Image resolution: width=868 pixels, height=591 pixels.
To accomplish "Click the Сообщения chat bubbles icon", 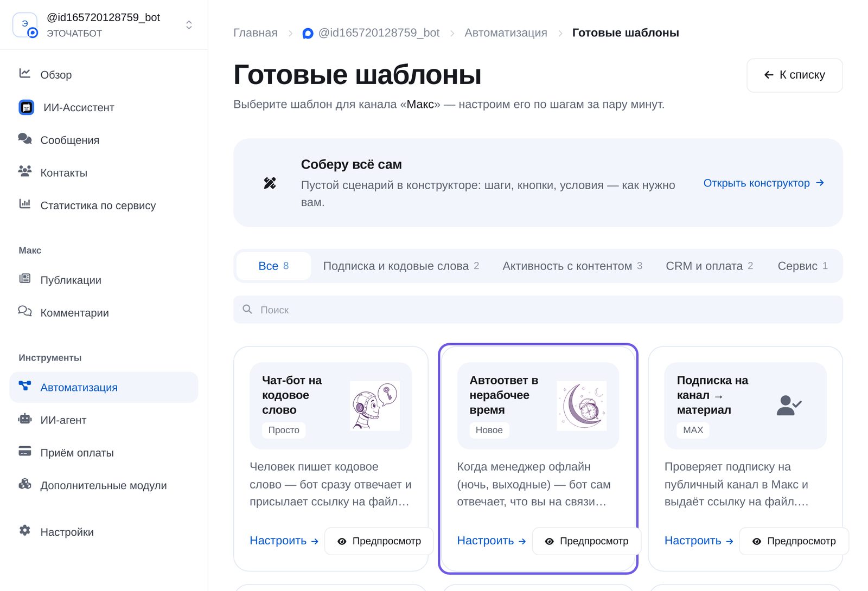I will [25, 139].
